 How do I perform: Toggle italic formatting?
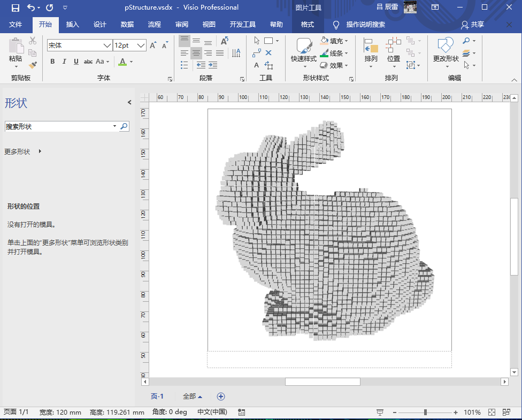pos(64,62)
